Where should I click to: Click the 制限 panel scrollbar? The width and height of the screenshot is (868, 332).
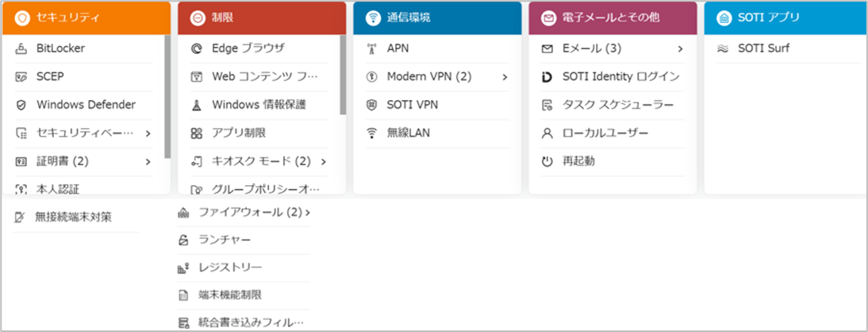343,75
